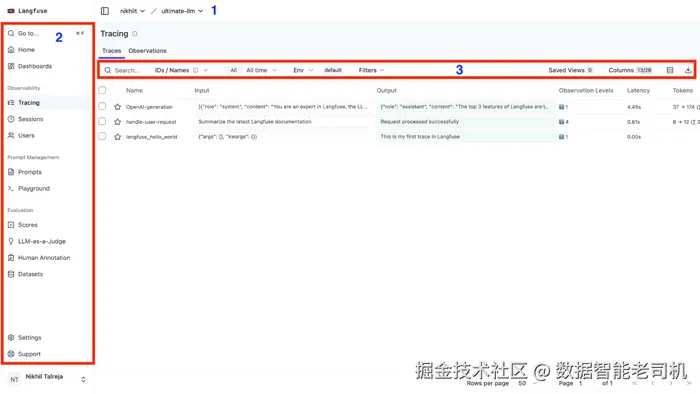Click the magnifier icon in Go to

coord(11,33)
